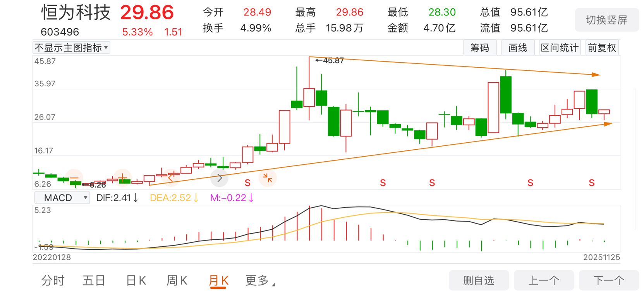Click the 总值 95.61亿 value
This screenshot has width=644, height=297.
pyautogui.click(x=529, y=12)
